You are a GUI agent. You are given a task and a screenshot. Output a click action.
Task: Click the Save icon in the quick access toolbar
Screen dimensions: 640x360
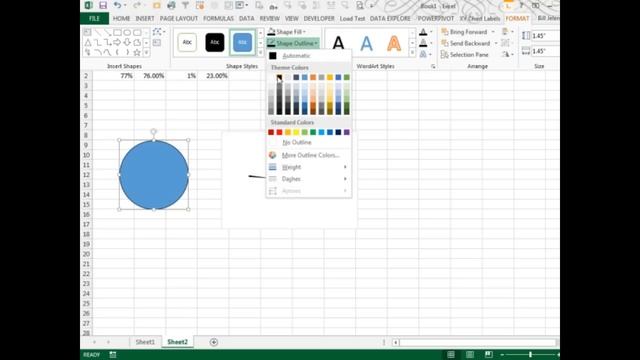(103, 5)
